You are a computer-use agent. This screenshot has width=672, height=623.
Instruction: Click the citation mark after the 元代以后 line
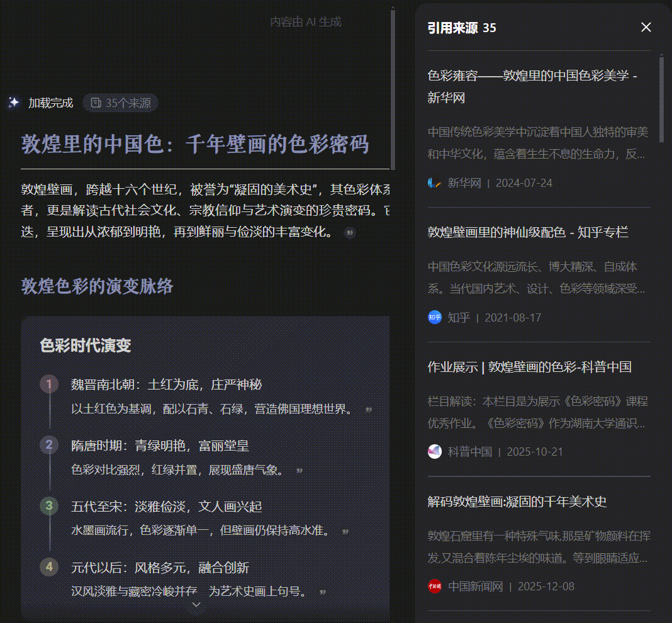(323, 592)
